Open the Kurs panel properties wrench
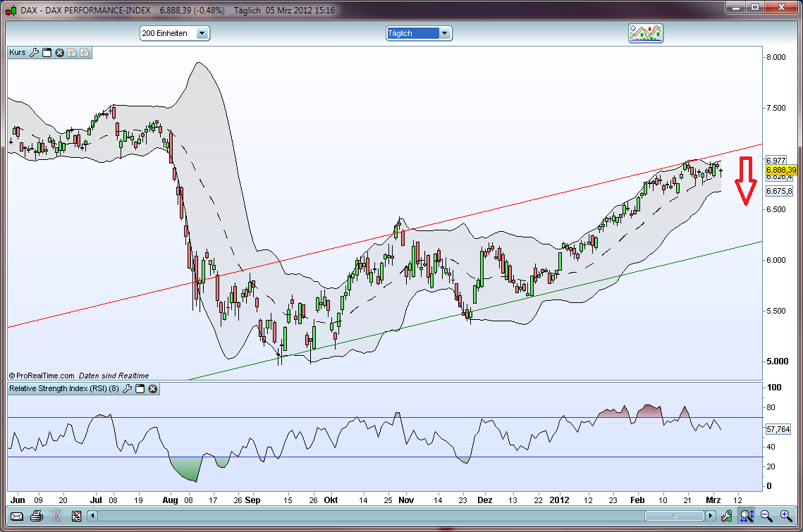 pos(34,52)
